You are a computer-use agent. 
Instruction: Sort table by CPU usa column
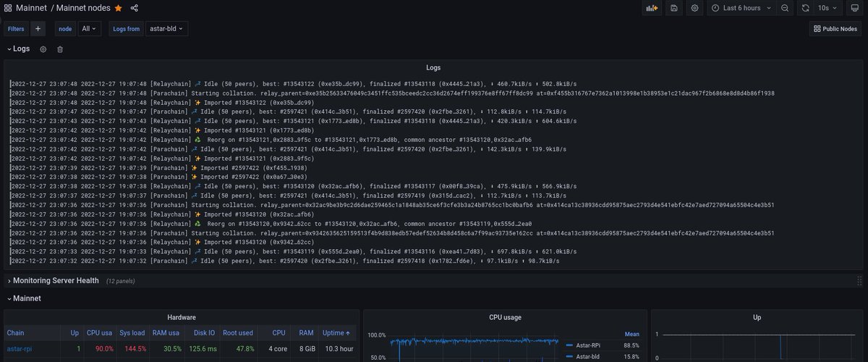tap(99, 333)
